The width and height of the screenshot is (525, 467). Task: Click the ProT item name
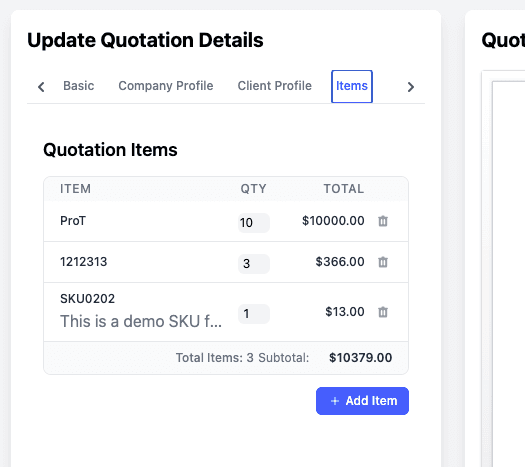pos(73,221)
